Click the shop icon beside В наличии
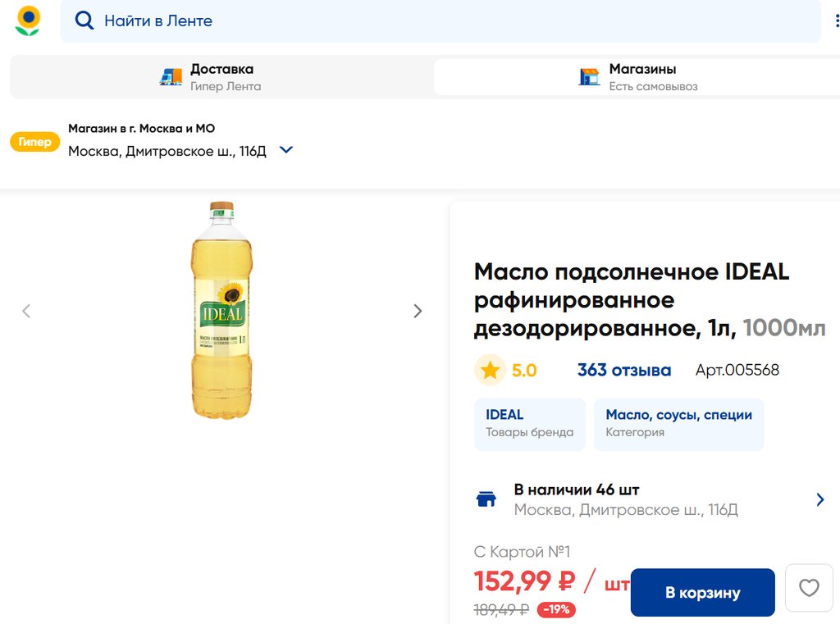840x624 pixels. pos(486,499)
